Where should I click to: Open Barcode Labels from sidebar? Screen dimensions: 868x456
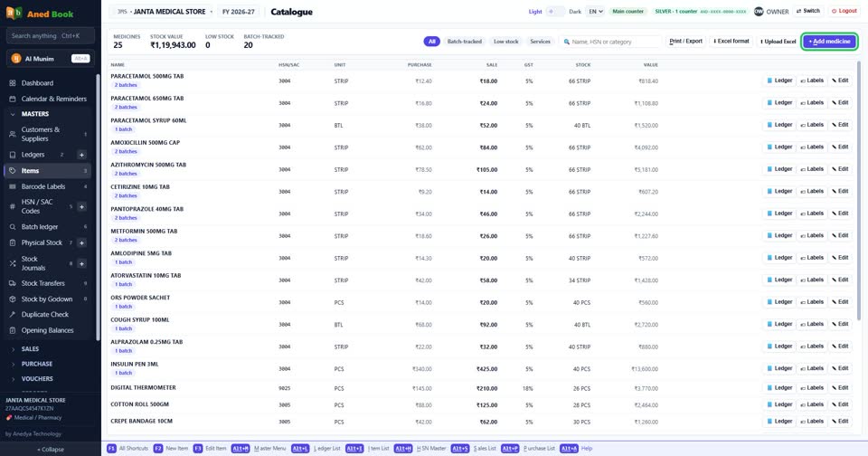(49, 186)
